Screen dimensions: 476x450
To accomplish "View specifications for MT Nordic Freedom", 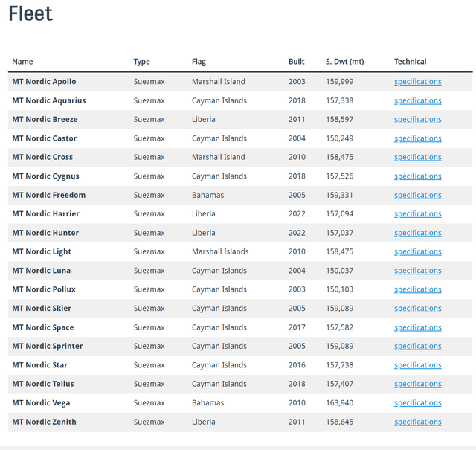I will coord(418,195).
